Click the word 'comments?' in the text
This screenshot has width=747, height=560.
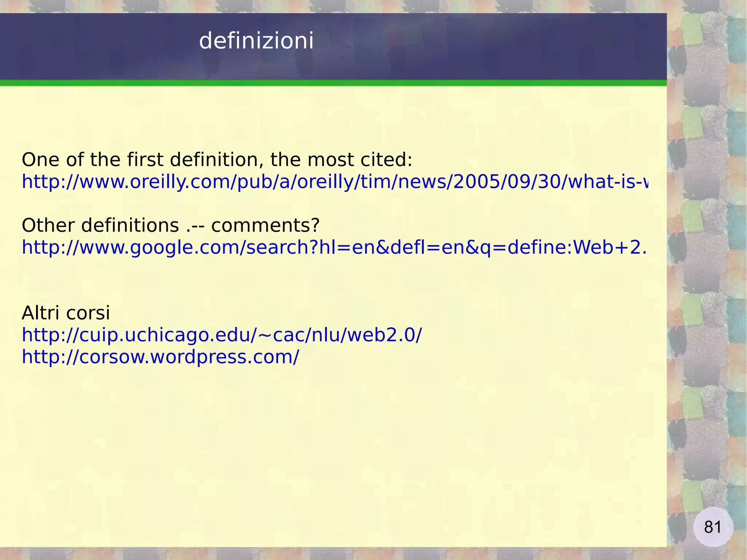(x=265, y=225)
